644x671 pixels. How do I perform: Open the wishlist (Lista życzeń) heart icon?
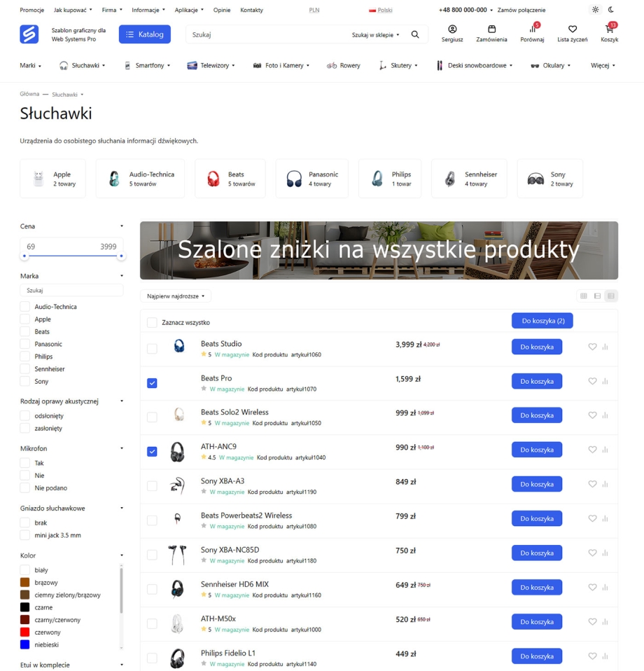(x=572, y=29)
